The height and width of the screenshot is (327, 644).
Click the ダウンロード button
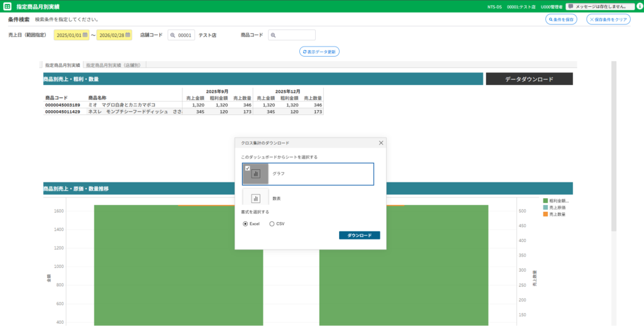pos(359,235)
